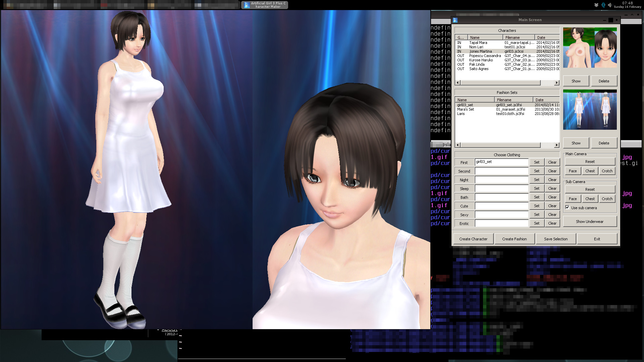Select the Saito Agnes character row
Viewport: 644px width, 362px height.
(x=507, y=69)
